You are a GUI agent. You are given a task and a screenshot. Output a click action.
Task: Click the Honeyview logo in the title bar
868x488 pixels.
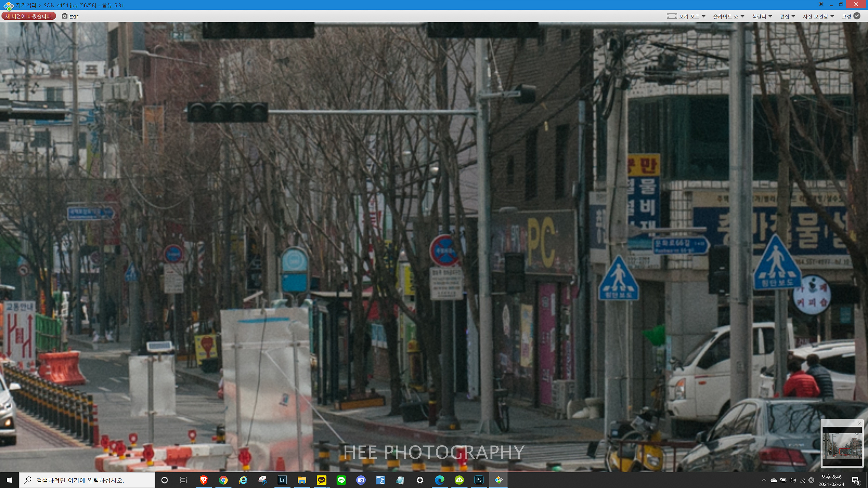[8, 5]
